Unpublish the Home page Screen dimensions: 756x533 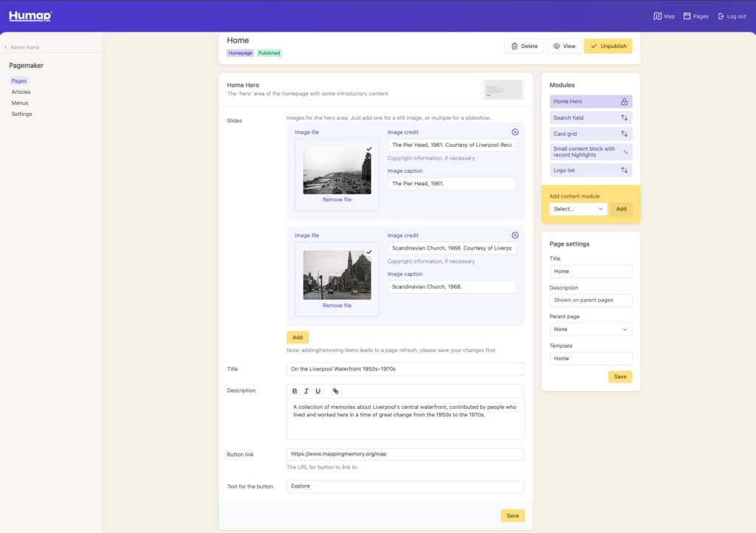[x=608, y=46]
